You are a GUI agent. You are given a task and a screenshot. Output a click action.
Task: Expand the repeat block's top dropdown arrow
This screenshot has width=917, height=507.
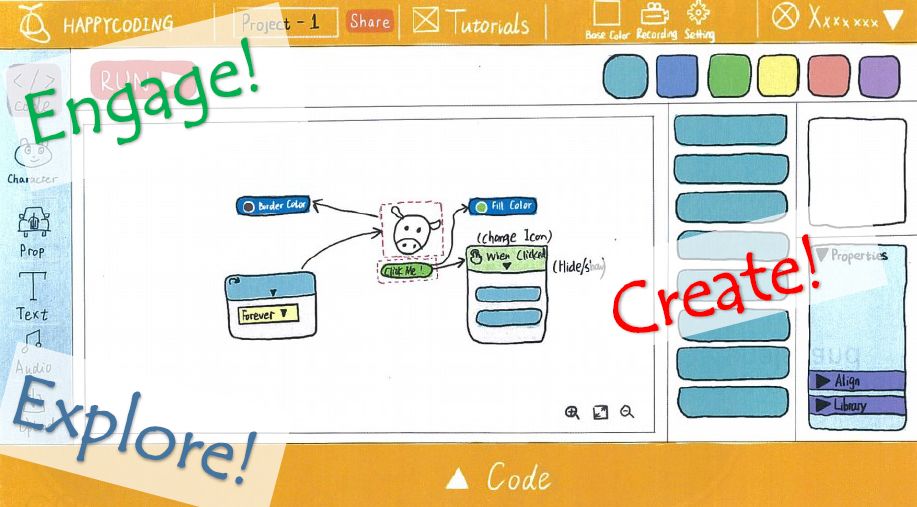coord(273,292)
